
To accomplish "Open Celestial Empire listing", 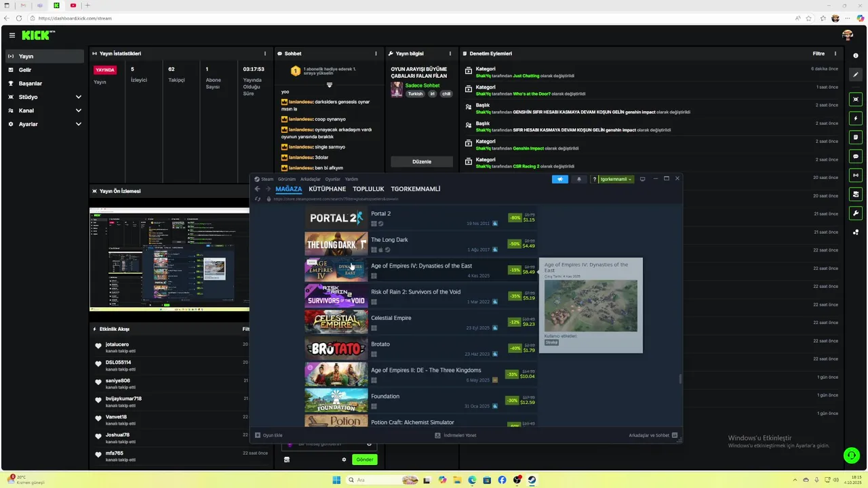I will point(421,323).
